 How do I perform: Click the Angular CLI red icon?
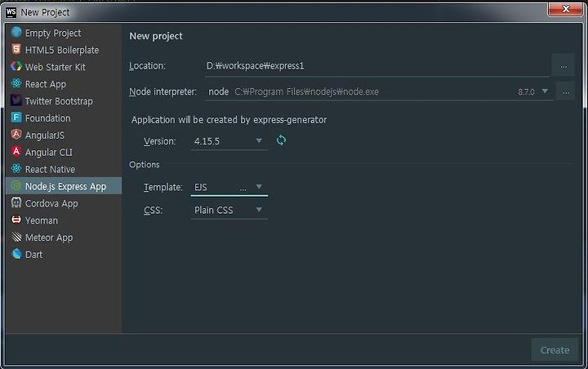point(16,152)
